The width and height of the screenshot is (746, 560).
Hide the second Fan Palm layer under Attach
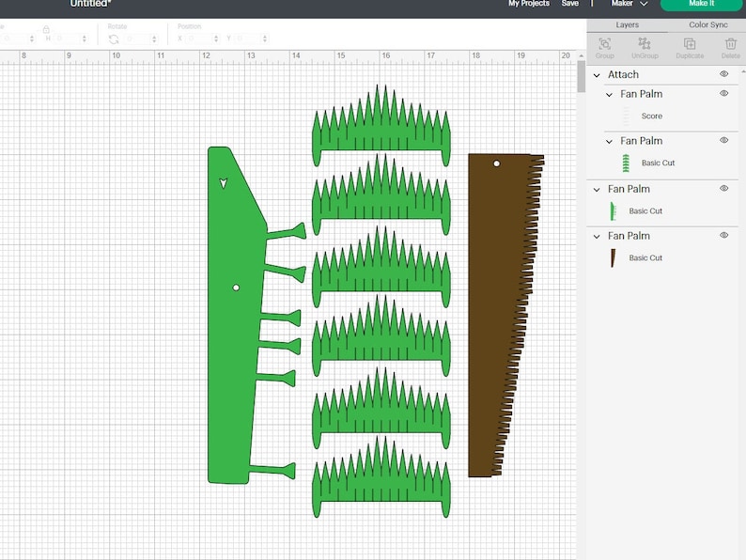[724, 140]
